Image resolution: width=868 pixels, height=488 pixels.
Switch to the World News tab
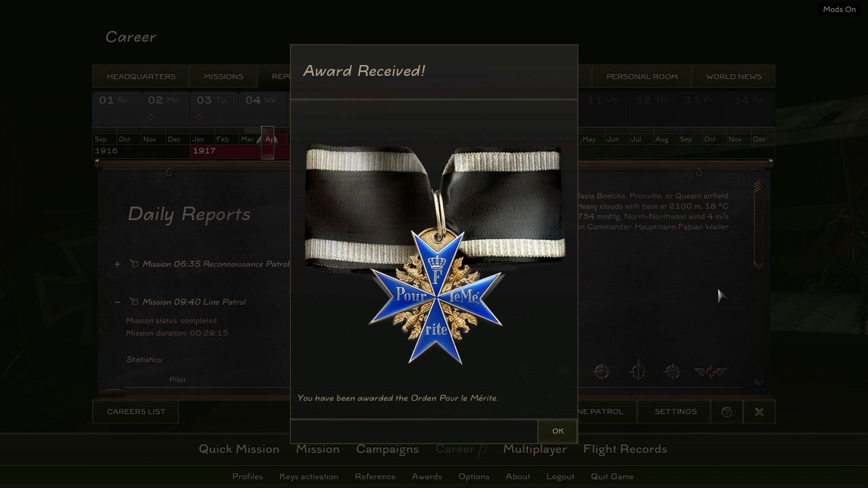point(733,76)
